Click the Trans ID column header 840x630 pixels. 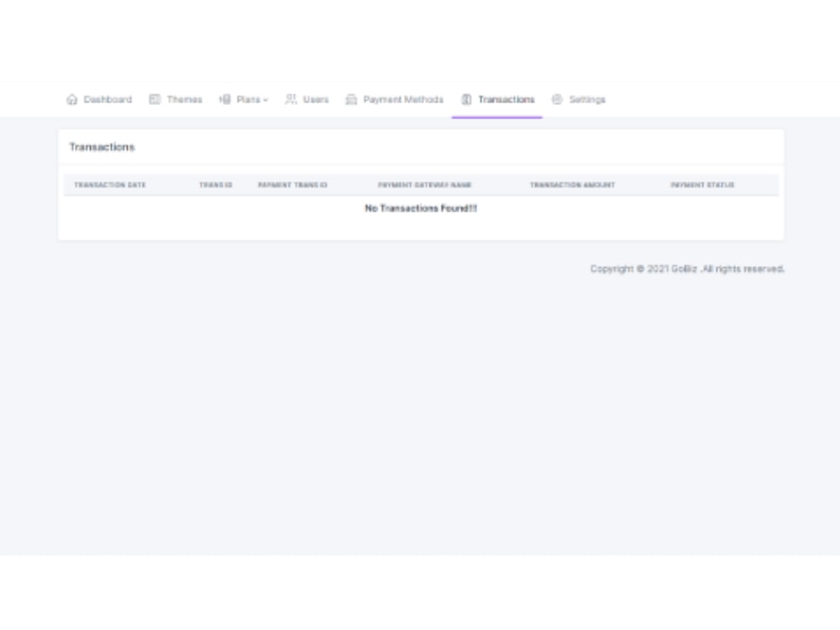point(216,186)
